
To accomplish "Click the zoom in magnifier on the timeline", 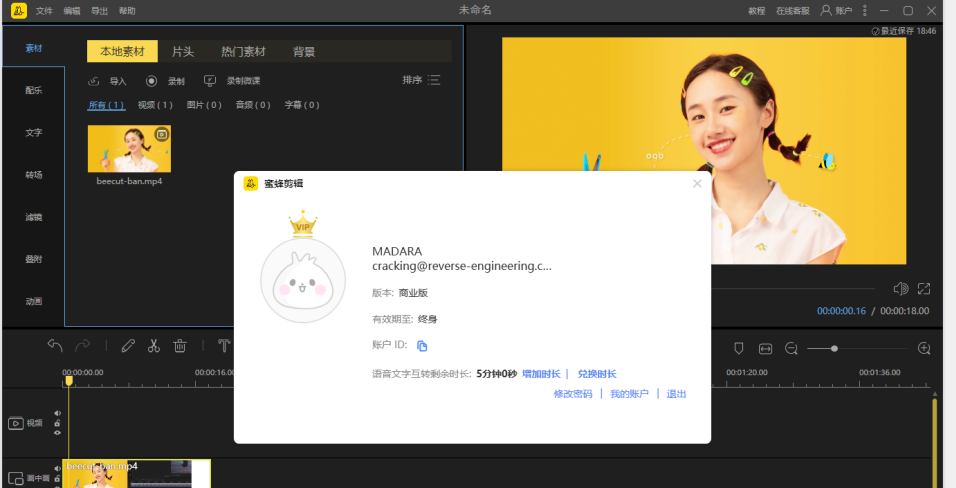I will pyautogui.click(x=924, y=348).
